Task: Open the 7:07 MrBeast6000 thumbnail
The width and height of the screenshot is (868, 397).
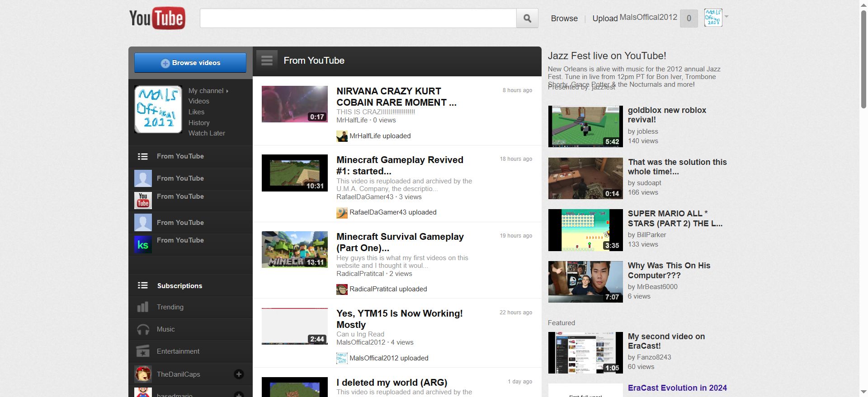Action: tap(585, 282)
